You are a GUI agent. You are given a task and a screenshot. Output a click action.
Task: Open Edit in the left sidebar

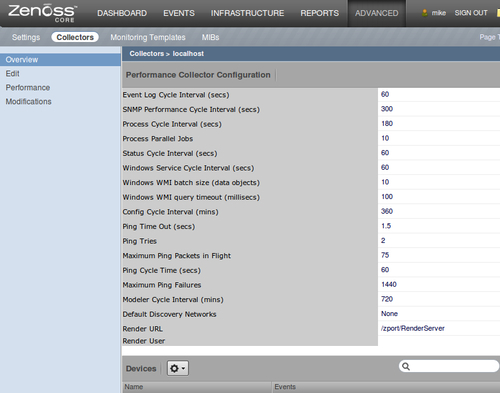(x=13, y=74)
